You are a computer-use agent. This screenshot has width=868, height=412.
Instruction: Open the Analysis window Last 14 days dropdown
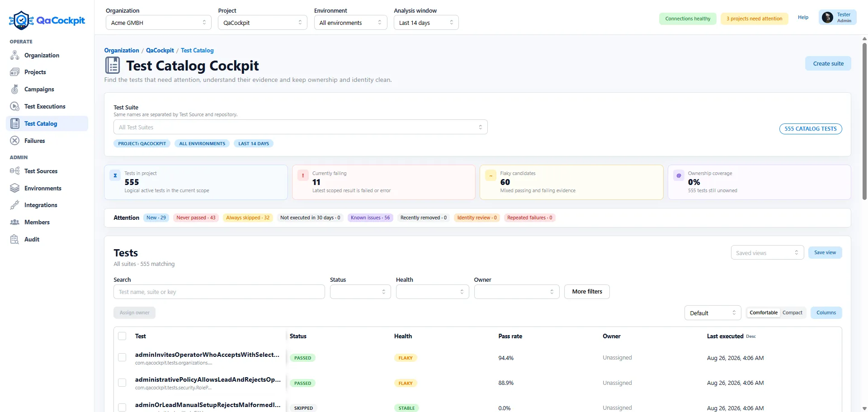426,23
